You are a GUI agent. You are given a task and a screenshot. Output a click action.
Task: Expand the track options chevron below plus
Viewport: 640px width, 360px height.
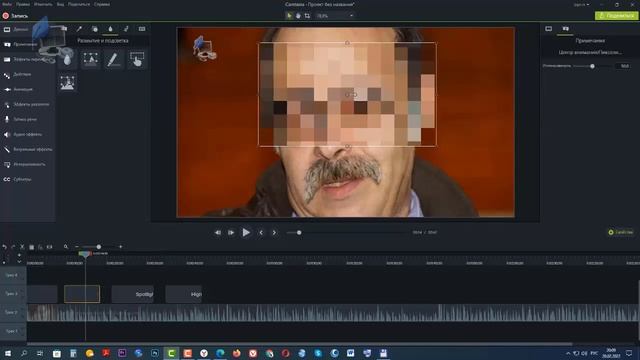tap(19, 261)
